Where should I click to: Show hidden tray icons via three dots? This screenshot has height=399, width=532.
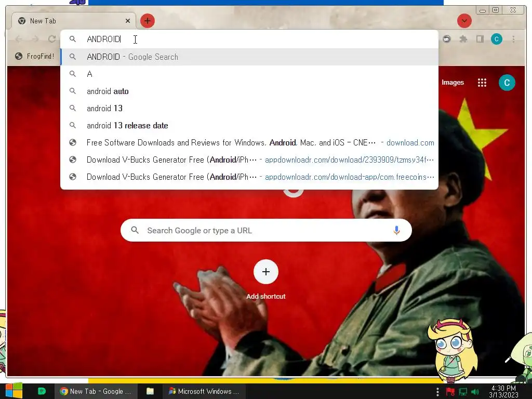pyautogui.click(x=437, y=392)
